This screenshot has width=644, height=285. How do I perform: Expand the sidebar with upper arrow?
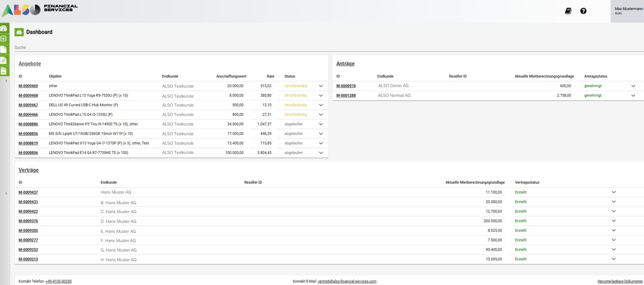click(x=6, y=81)
